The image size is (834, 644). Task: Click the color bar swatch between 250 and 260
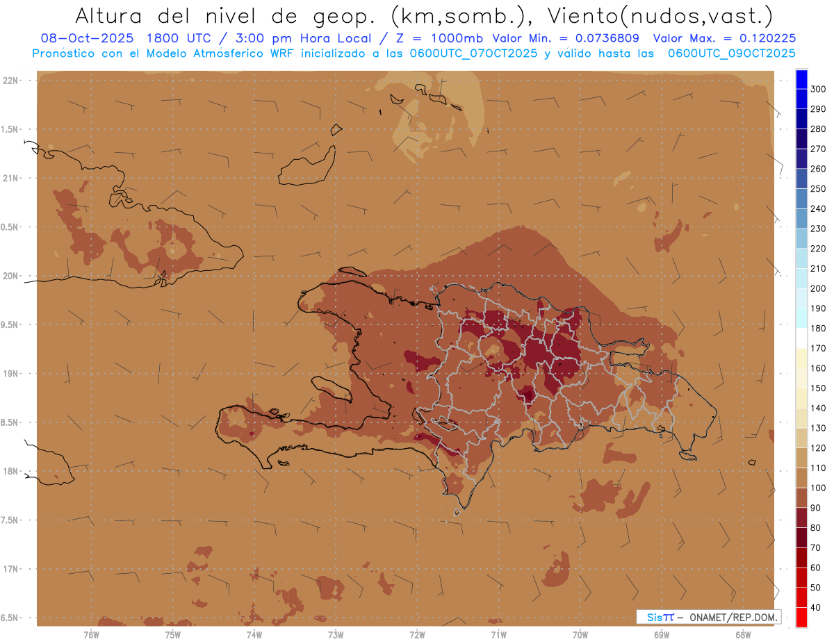[x=801, y=179]
